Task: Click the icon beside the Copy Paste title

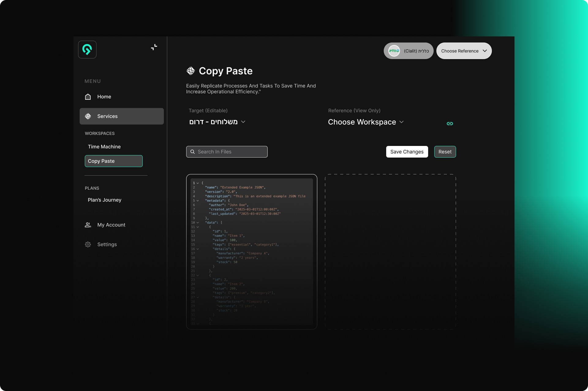Action: pyautogui.click(x=191, y=71)
